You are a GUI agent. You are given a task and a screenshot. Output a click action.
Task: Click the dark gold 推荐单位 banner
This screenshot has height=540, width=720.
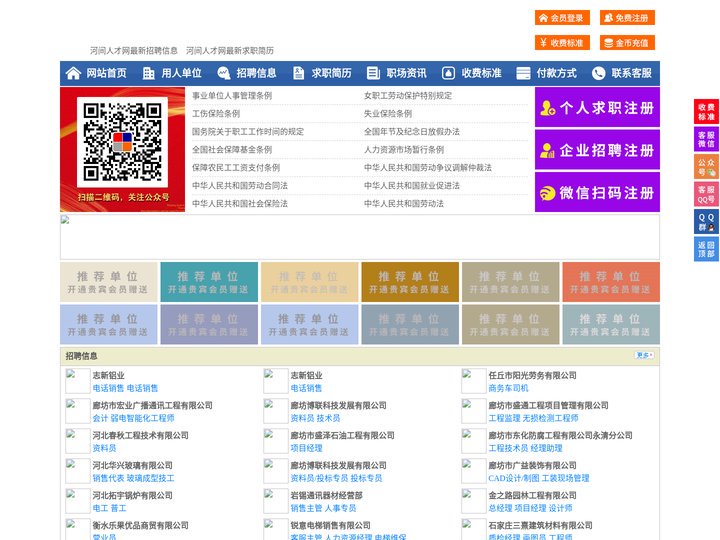coord(410,282)
